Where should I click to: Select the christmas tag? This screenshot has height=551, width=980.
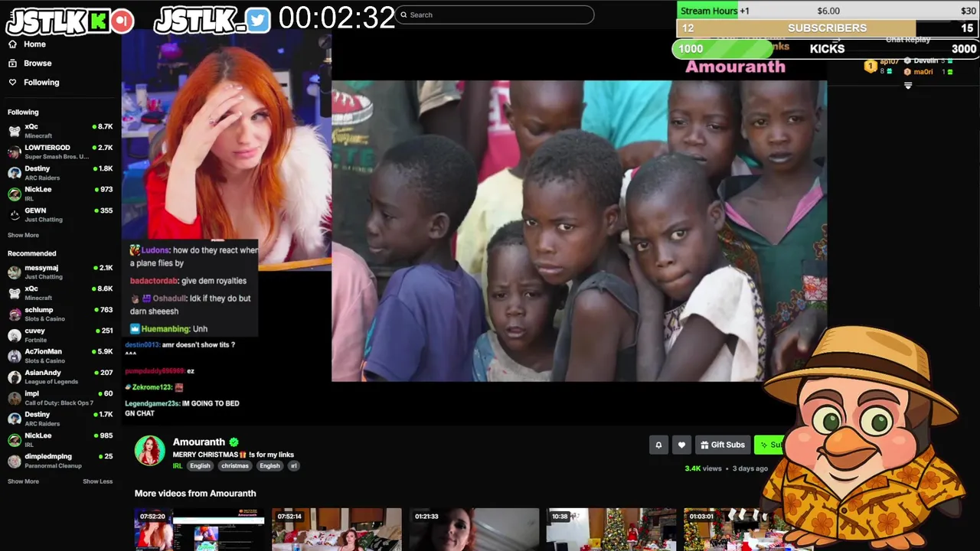pyautogui.click(x=235, y=465)
